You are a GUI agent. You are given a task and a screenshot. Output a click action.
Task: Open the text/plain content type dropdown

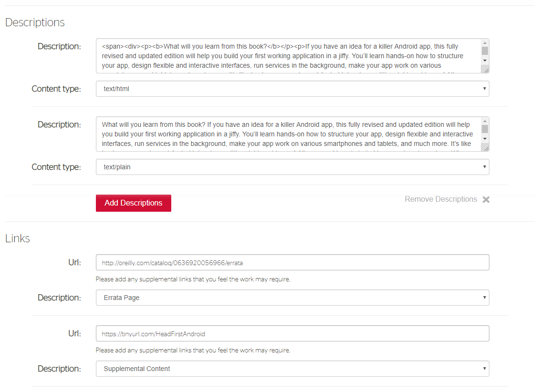click(x=292, y=167)
